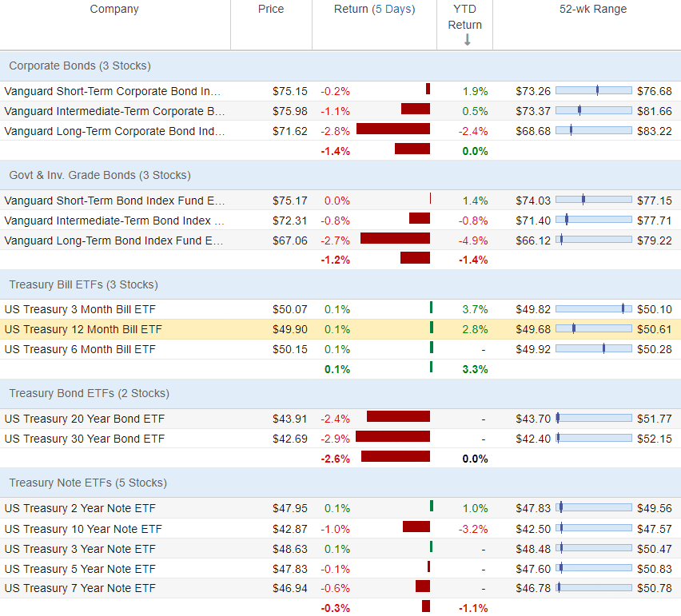This screenshot has height=616, width=681.
Task: Click the -2.9% red return bar
Action: click(392, 436)
